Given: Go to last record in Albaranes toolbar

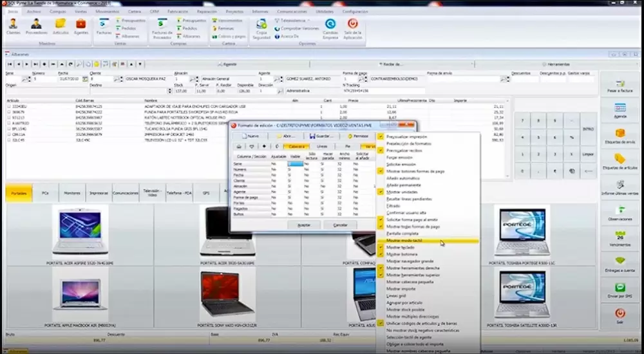Looking at the screenshot, I should point(35,64).
